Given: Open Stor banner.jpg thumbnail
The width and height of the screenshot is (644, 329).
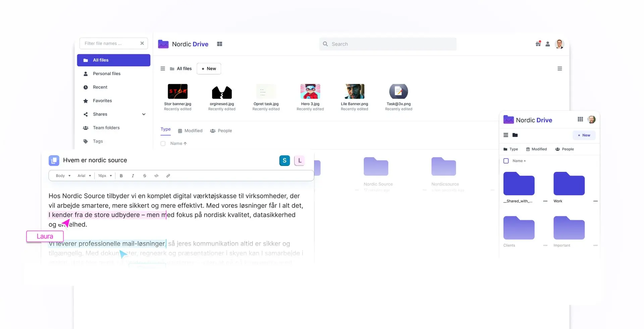Looking at the screenshot, I should (x=177, y=91).
